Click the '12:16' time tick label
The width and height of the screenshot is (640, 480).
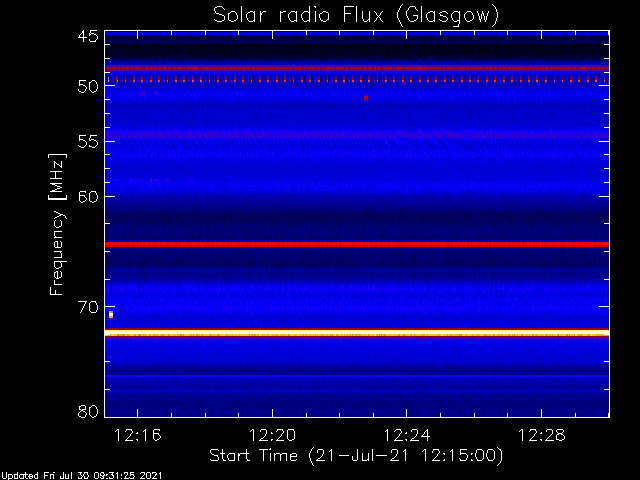(x=138, y=435)
